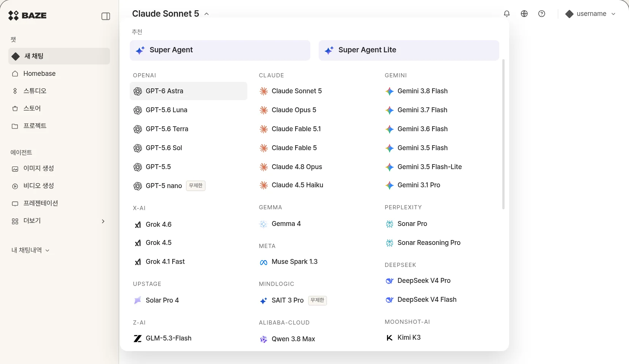Click the Homebase house icon
This screenshot has height=364, width=629.
pos(15,74)
